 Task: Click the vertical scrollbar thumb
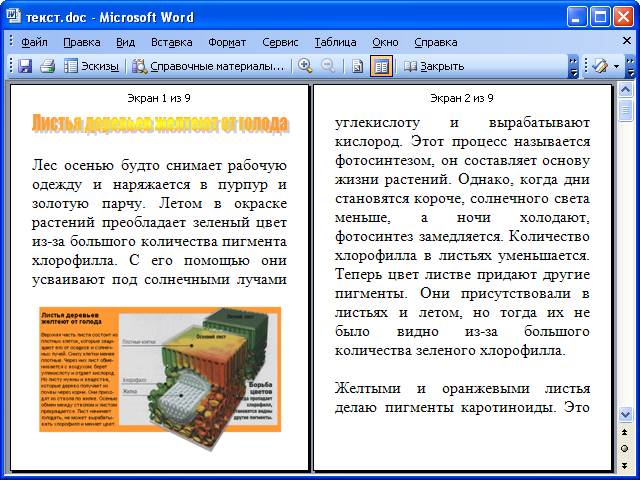tap(625, 109)
